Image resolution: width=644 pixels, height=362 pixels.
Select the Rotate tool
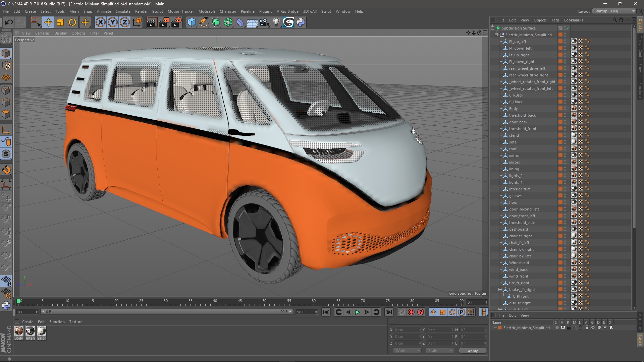point(72,22)
